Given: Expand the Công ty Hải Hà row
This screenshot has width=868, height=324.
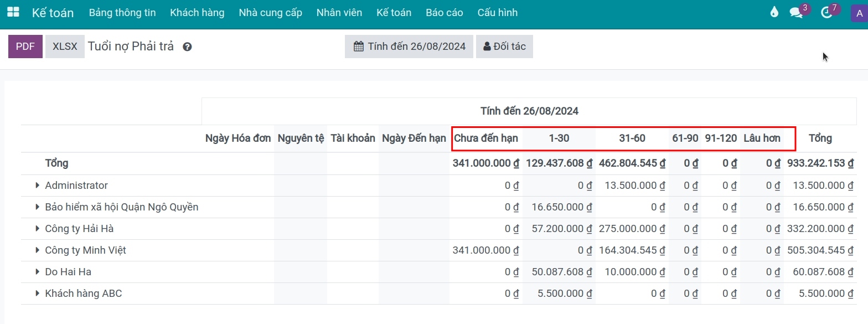Looking at the screenshot, I should coord(37,228).
